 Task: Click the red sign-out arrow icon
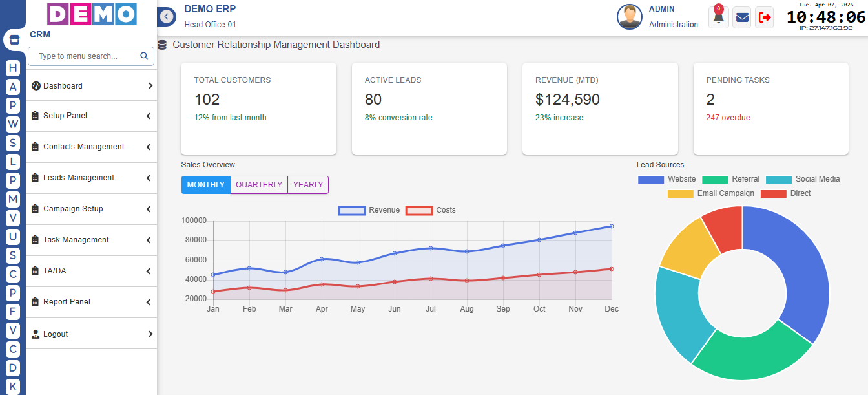coord(765,17)
